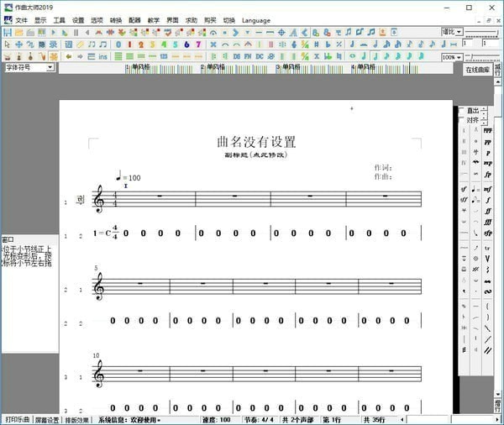The image size is (504, 425).
Task: Open the 字体符号 dropdown
Action: [28, 67]
